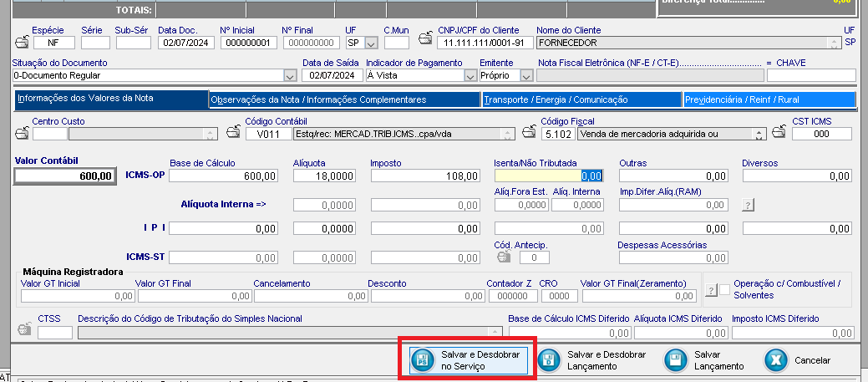Click Código Fiscal description spinner arrows
868x382 pixels.
pos(759,134)
